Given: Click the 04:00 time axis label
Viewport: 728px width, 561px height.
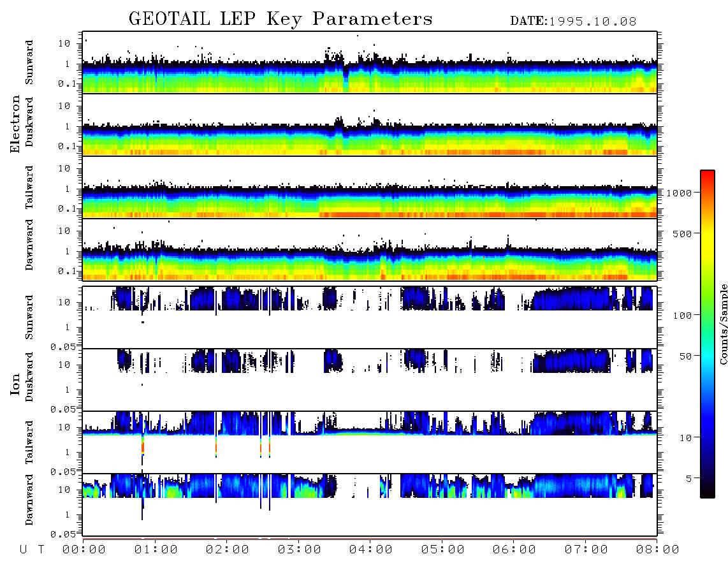Looking at the screenshot, I should pos(371,550).
